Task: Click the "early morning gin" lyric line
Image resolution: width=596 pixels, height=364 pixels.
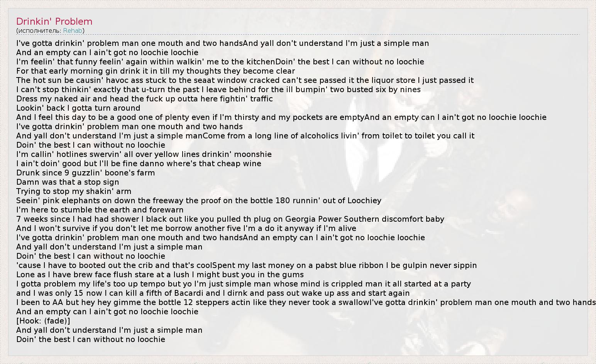Action: (156, 71)
